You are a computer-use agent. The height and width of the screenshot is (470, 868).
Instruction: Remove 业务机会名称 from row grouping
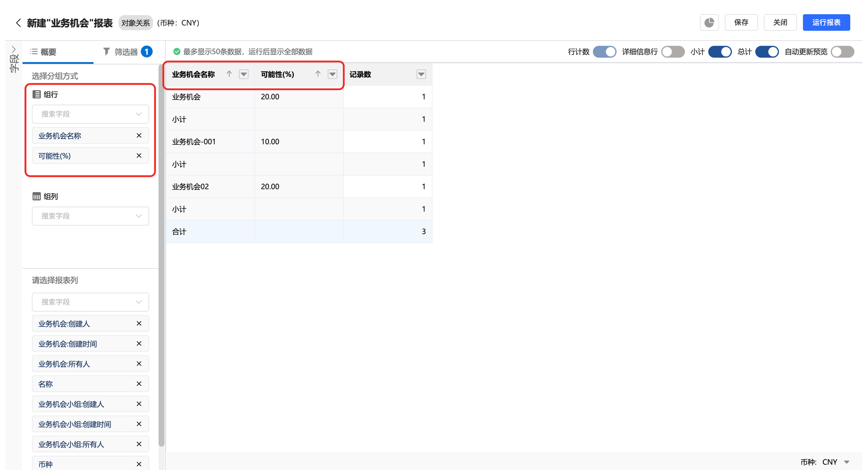(x=139, y=136)
